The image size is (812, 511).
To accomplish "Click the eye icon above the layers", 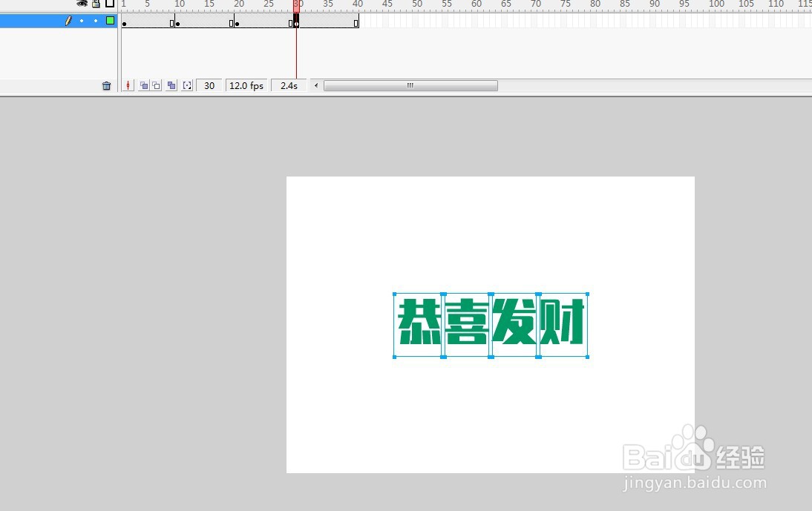I will pos(82,4).
